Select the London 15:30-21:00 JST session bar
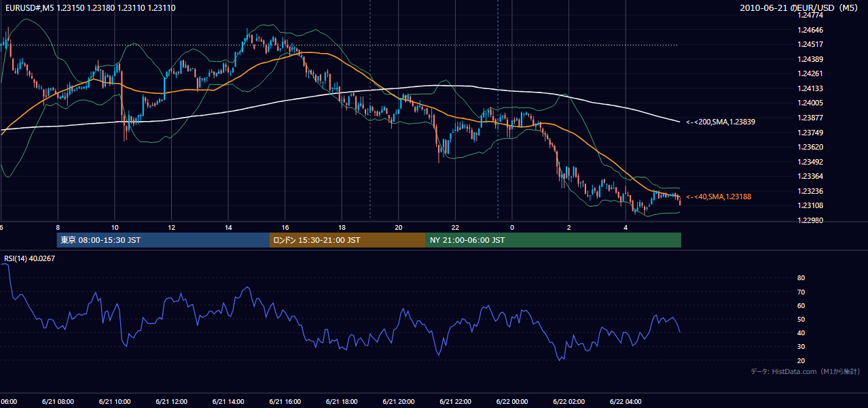Screen dimensions: 868x408 click(348, 240)
